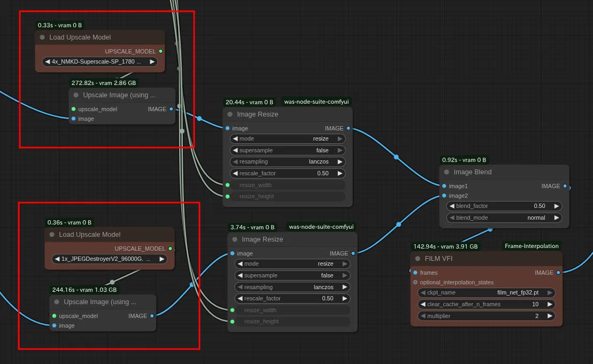Open the 1x_JPEGDestroyerV2 model selector
The height and width of the screenshot is (364, 593).
(110, 259)
